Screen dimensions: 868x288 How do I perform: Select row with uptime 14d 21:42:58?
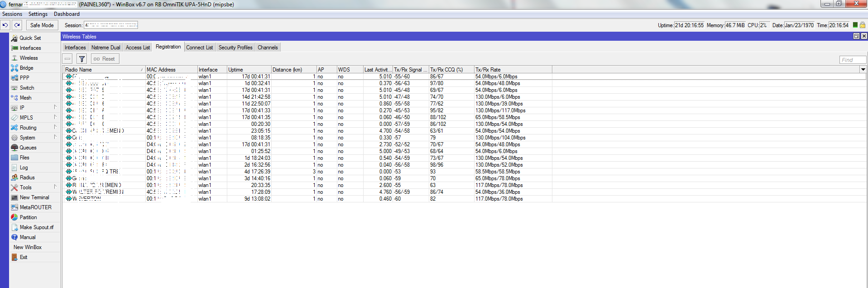click(x=465, y=97)
